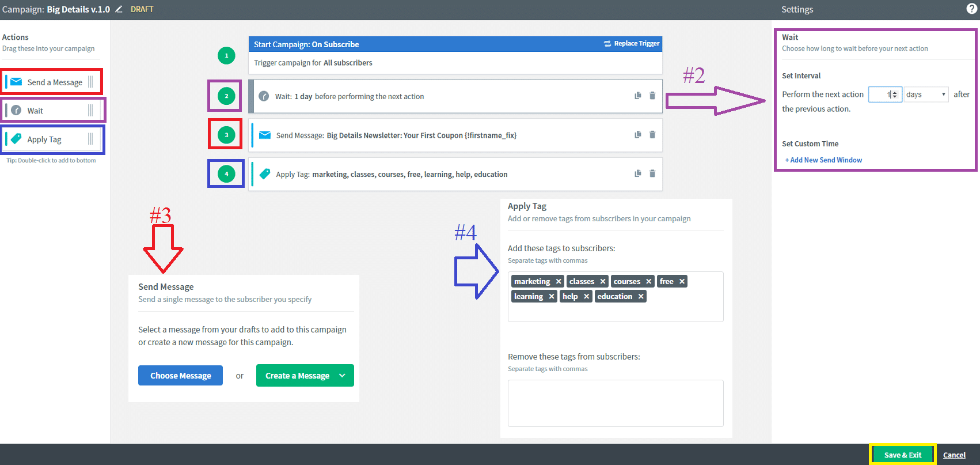Delete the Send Message action
This screenshot has height=465, width=980.
(x=652, y=135)
